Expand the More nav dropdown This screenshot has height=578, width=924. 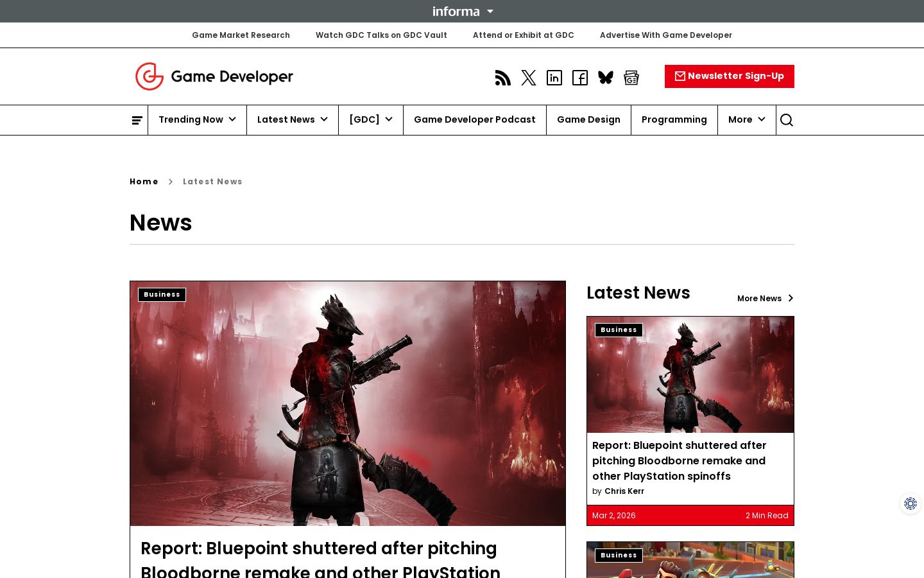click(747, 119)
